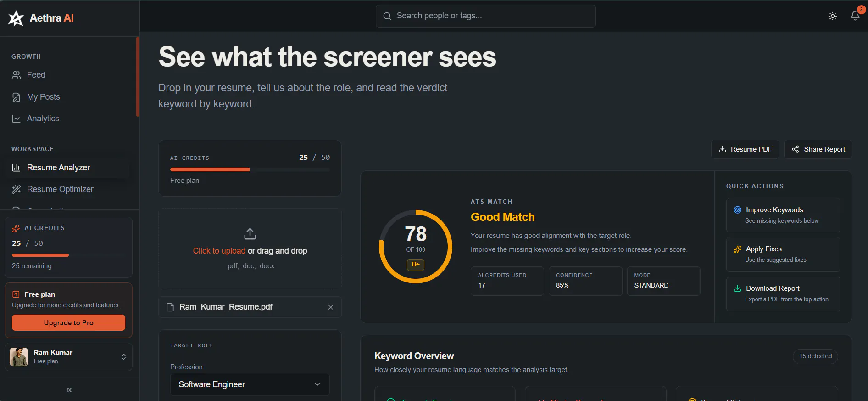Viewport: 868px width, 401px height.
Task: Click the '15 detected' badge
Action: tap(815, 356)
